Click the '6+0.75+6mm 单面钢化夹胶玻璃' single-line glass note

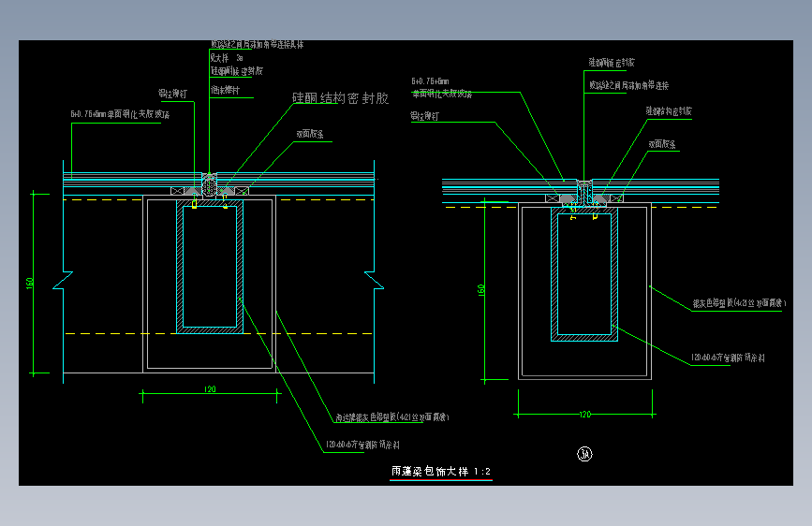120,114
